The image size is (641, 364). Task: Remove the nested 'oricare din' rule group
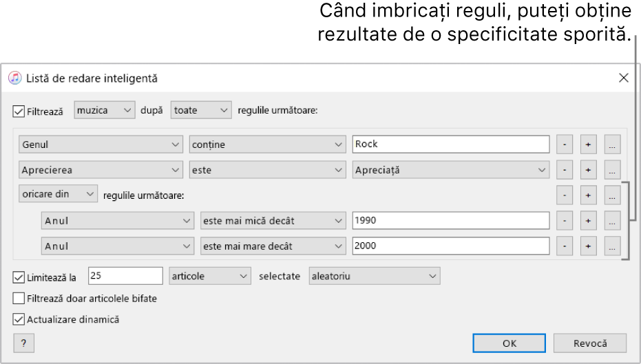tap(565, 195)
